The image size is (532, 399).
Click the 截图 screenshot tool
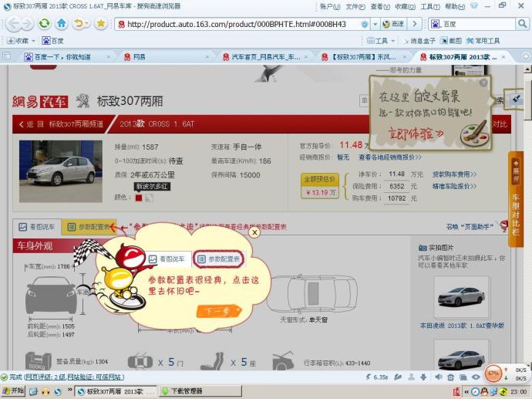click(x=451, y=41)
